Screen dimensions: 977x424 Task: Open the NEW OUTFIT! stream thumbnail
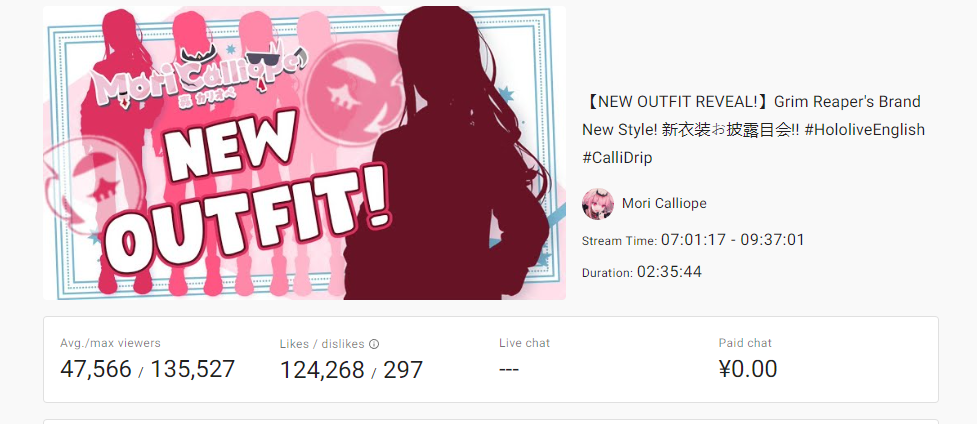pyautogui.click(x=304, y=153)
